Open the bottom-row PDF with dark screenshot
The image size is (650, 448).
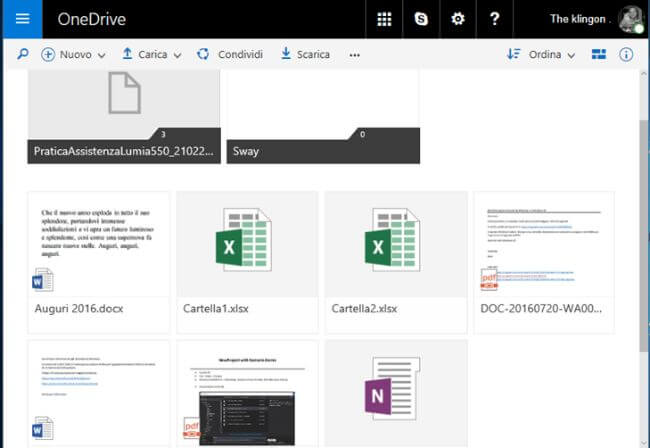(247, 394)
